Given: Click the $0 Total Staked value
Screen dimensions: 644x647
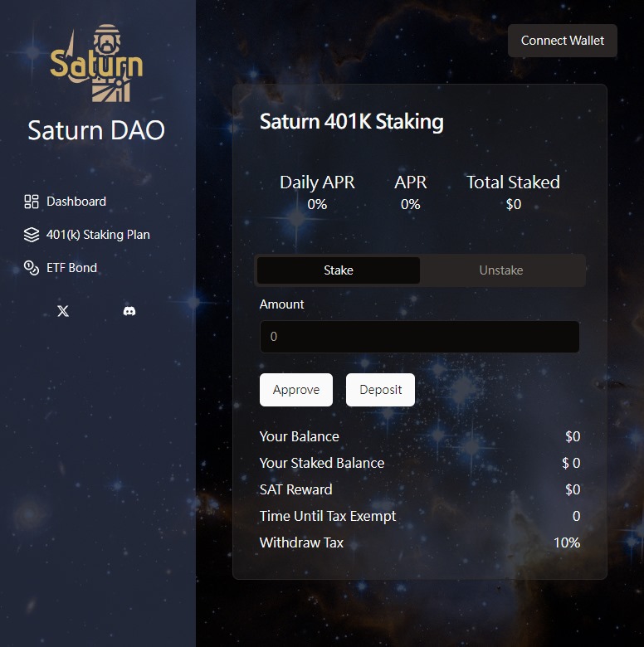Looking at the screenshot, I should pos(514,204).
